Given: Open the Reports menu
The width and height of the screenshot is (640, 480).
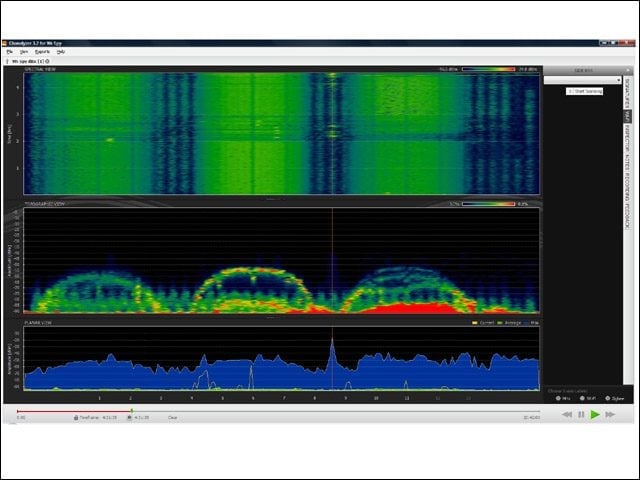Looking at the screenshot, I should pyautogui.click(x=42, y=52).
